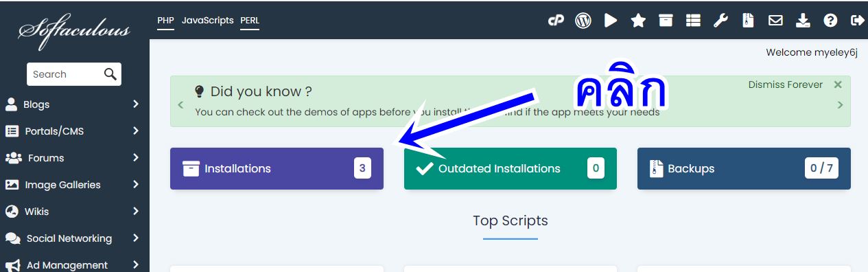Open the task list icon
The image size is (868, 272).
[693, 21]
